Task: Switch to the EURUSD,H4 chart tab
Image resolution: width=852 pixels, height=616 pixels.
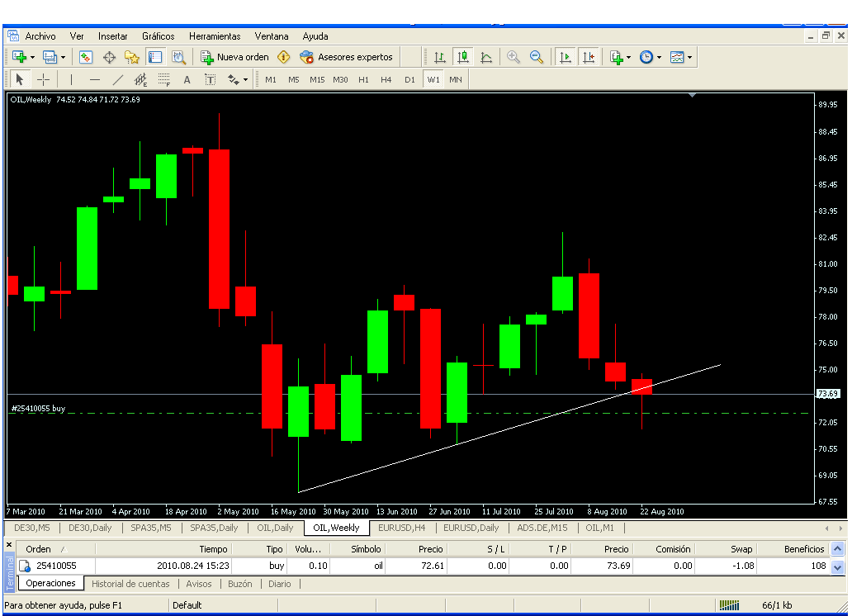Action: pyautogui.click(x=401, y=528)
